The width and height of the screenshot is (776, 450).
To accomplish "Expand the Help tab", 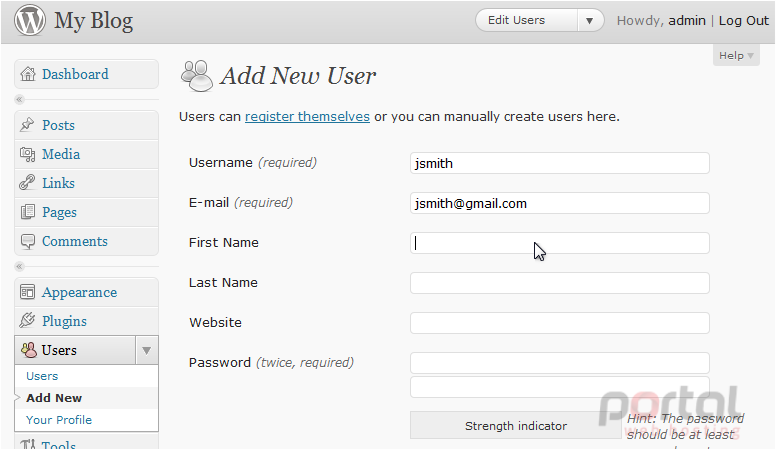I will [x=736, y=55].
